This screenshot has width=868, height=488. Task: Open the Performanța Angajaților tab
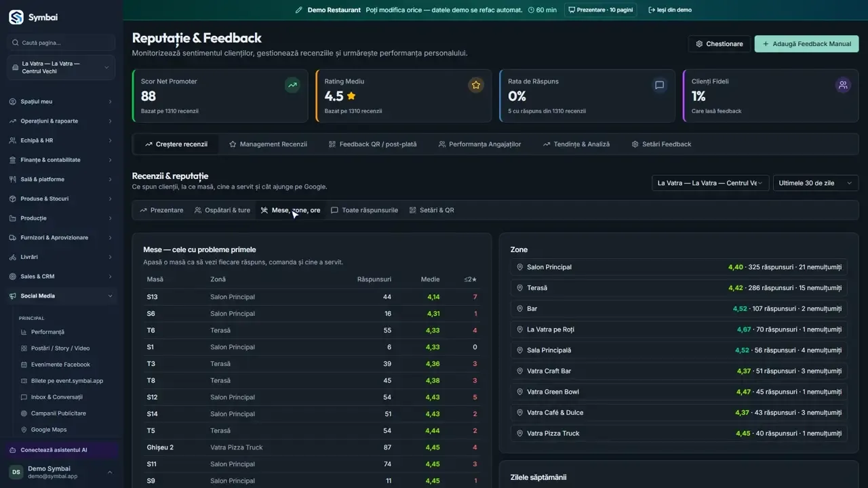[x=480, y=144]
